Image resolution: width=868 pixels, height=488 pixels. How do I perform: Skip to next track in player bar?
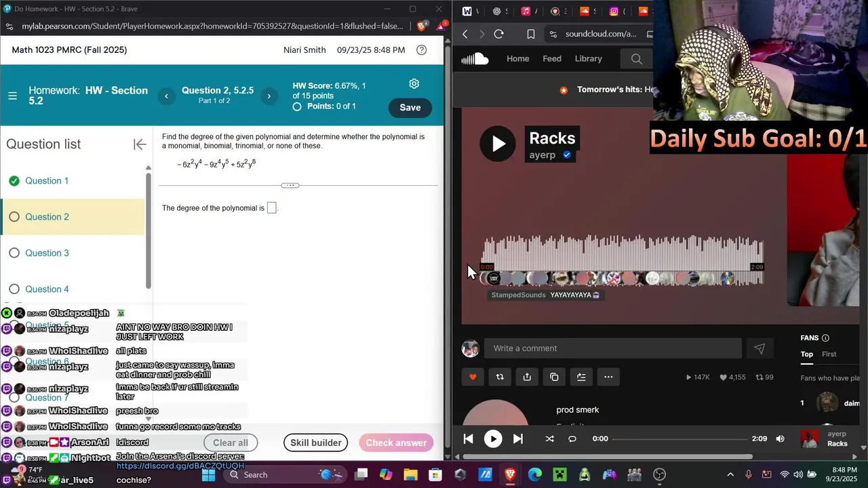[x=517, y=439]
